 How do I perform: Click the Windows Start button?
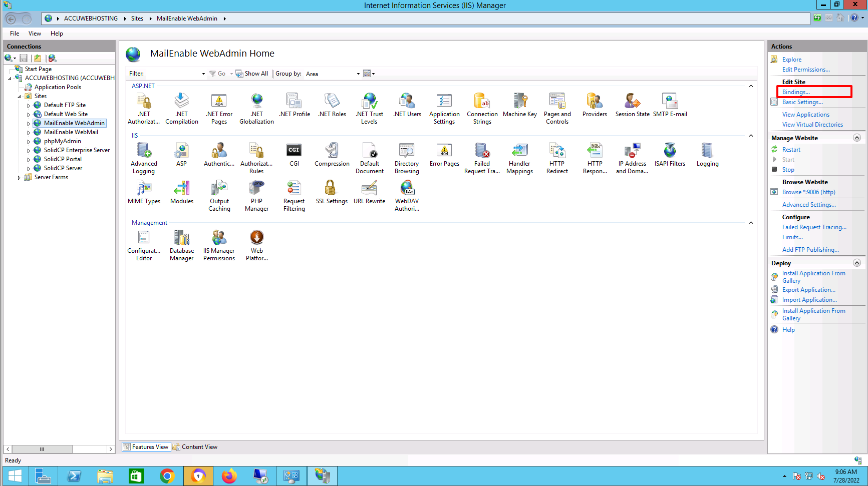click(x=15, y=476)
